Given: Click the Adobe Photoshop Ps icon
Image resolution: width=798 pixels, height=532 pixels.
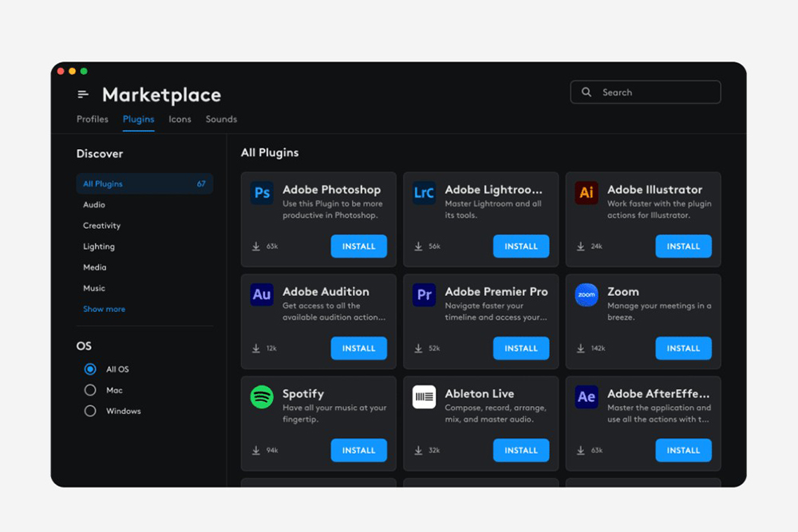Looking at the screenshot, I should pos(262,193).
